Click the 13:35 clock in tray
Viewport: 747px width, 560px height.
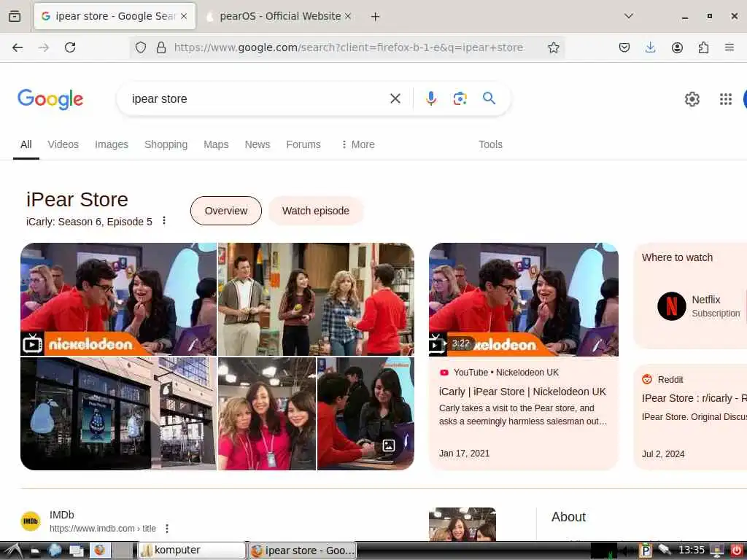click(691, 551)
